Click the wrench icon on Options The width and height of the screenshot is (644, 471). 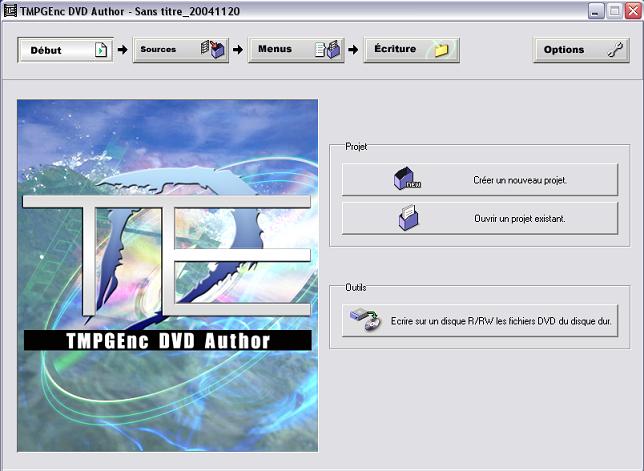(616, 49)
